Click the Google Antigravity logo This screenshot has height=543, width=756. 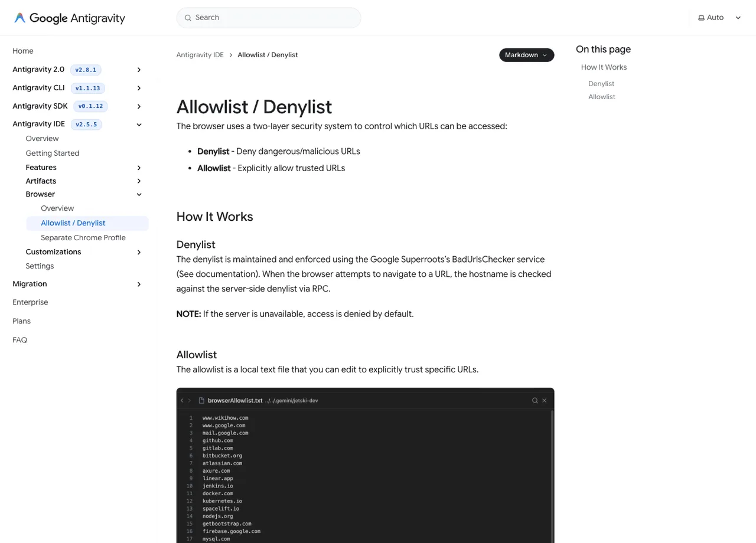pos(70,18)
